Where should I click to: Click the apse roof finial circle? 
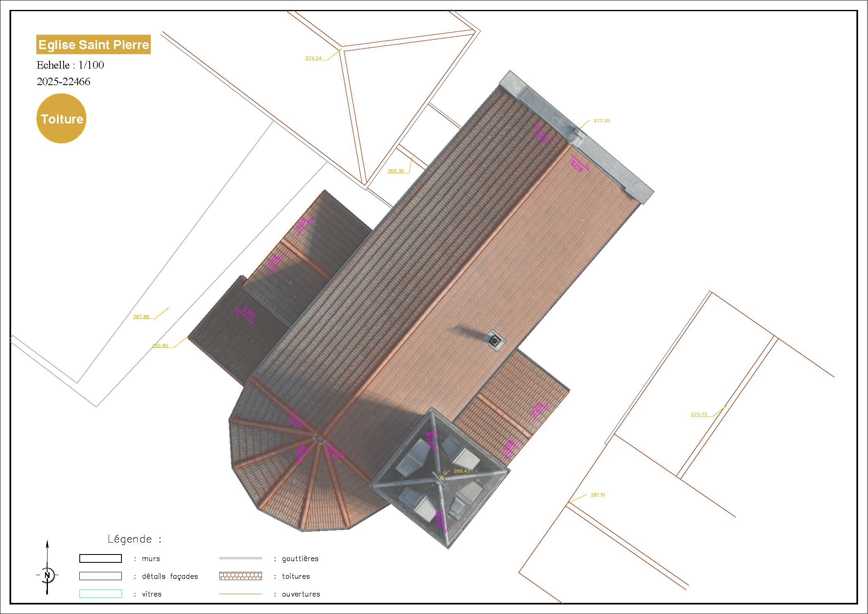pyautogui.click(x=319, y=437)
